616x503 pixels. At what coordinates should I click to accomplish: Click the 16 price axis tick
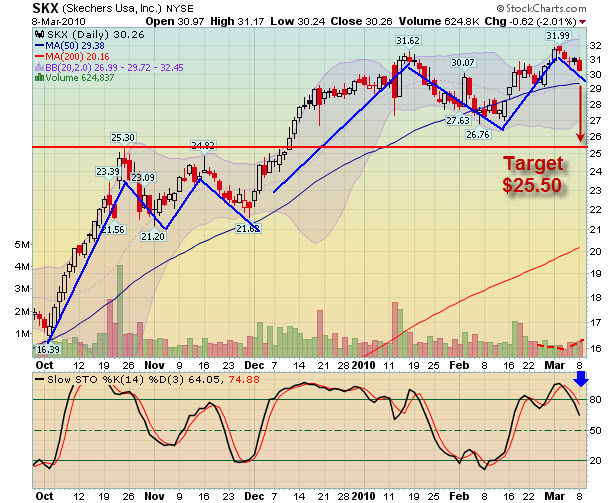pyautogui.click(x=596, y=348)
